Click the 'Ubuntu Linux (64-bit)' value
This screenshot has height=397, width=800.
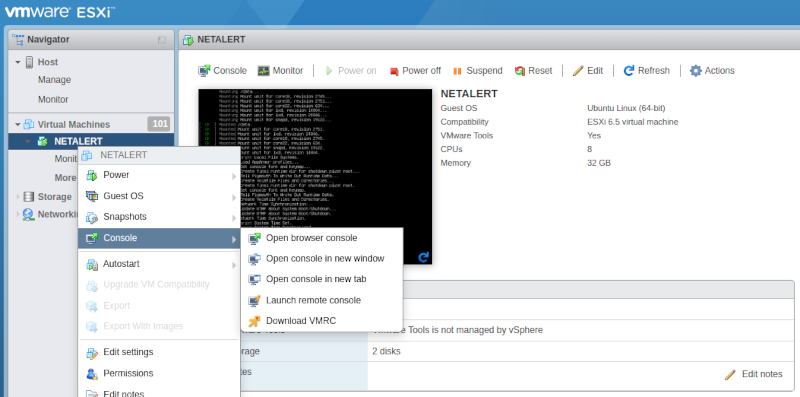click(626, 108)
